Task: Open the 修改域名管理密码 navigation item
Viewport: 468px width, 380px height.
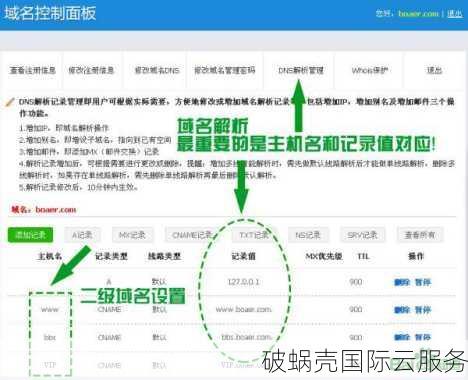Action: pos(225,70)
